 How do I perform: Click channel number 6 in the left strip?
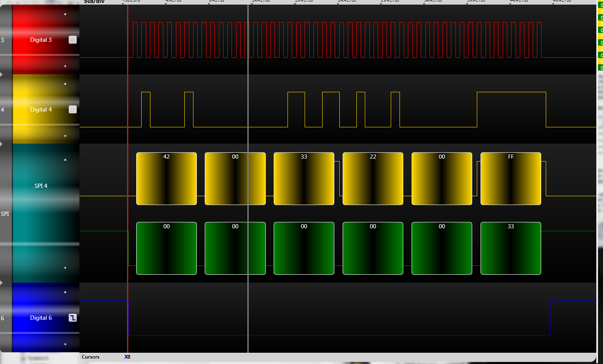click(x=3, y=318)
